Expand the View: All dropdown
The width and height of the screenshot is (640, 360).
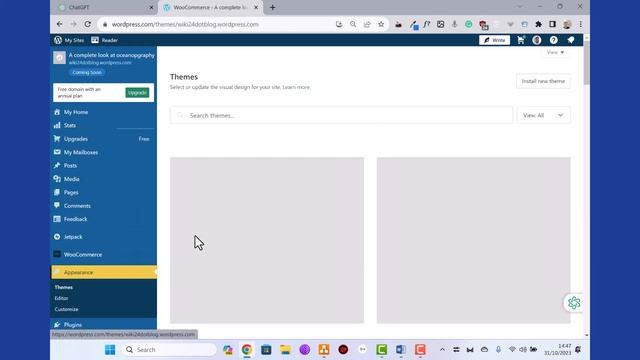[543, 116]
